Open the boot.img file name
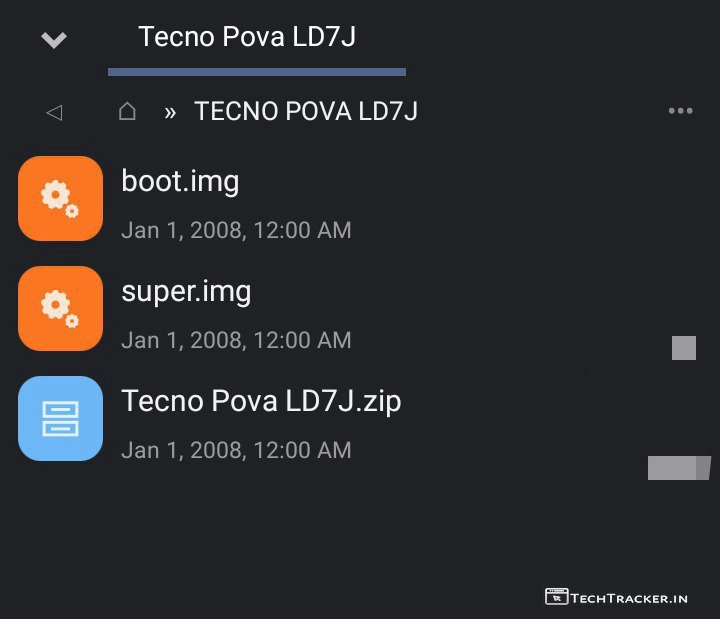The image size is (720, 619). coord(180,181)
